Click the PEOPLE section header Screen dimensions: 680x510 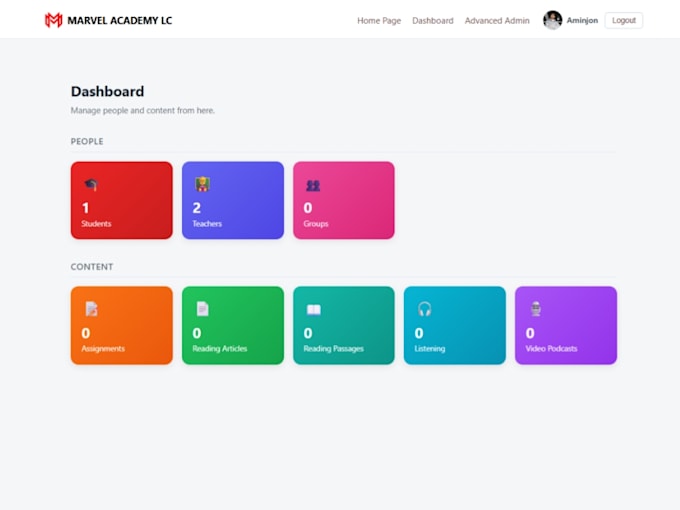coord(87,141)
